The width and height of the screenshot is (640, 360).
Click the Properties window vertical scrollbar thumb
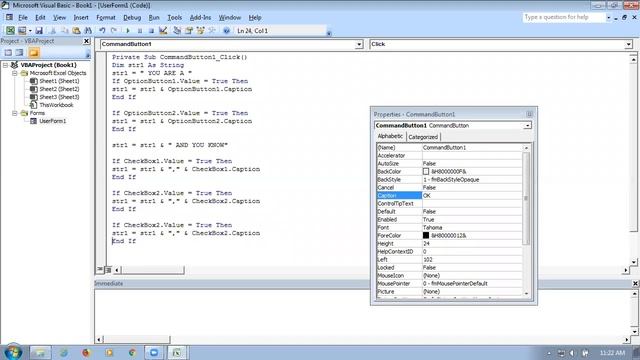526,198
